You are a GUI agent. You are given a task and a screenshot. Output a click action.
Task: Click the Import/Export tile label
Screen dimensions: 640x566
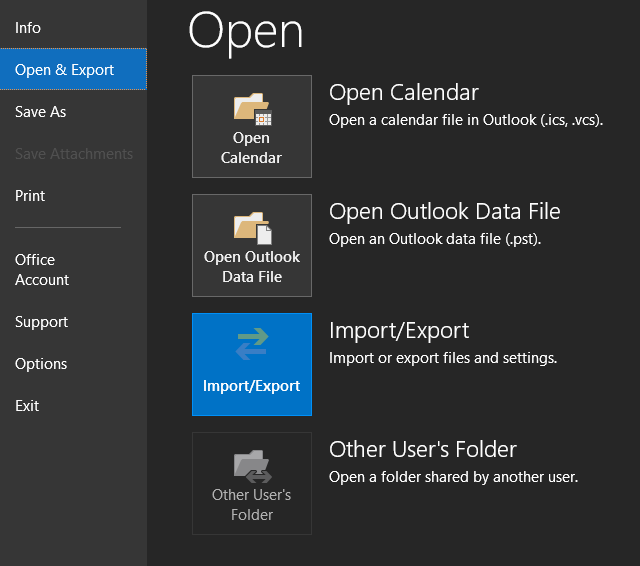(251, 386)
